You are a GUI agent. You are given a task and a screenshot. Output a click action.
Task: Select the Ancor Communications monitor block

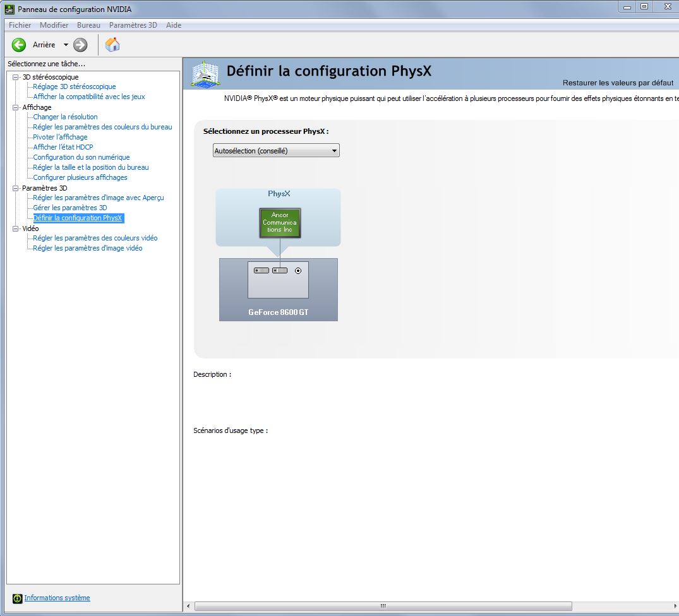(x=280, y=222)
